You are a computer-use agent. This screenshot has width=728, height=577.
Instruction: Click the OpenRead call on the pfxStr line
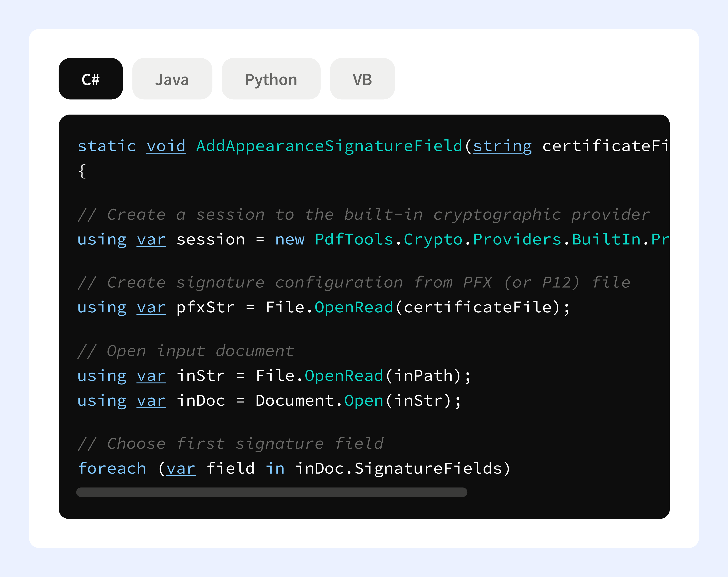pyautogui.click(x=353, y=307)
